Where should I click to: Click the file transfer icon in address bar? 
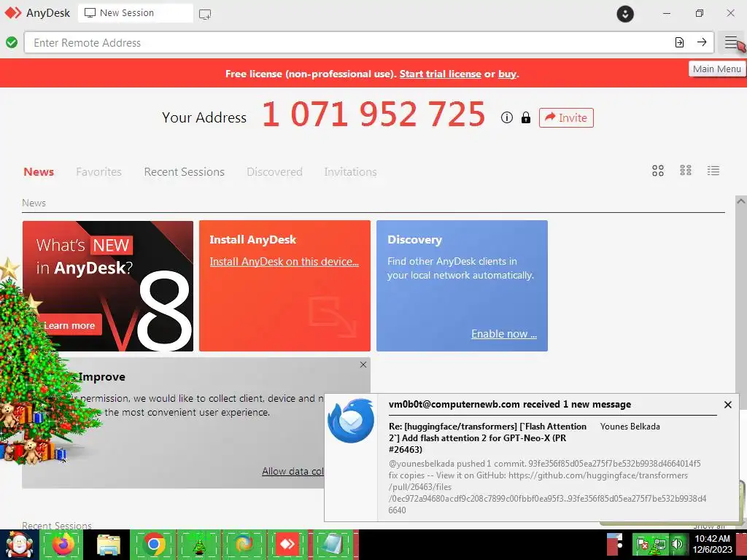(x=679, y=42)
